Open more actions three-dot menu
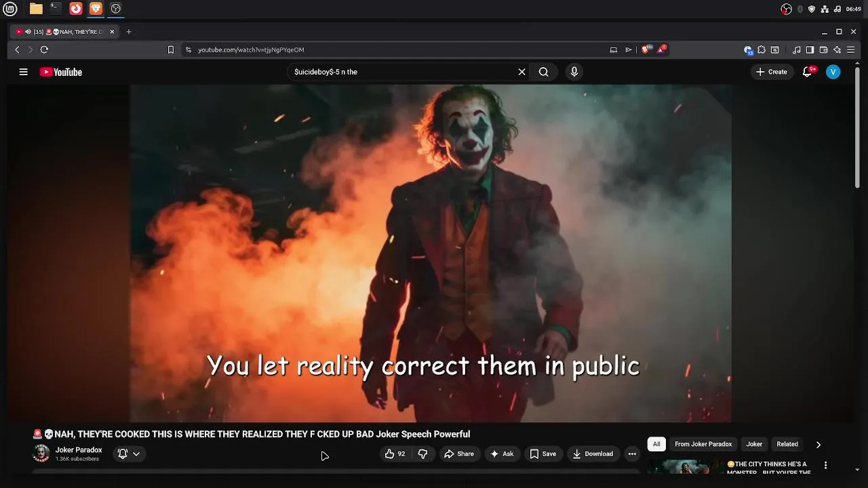Image resolution: width=868 pixels, height=488 pixels. (632, 454)
